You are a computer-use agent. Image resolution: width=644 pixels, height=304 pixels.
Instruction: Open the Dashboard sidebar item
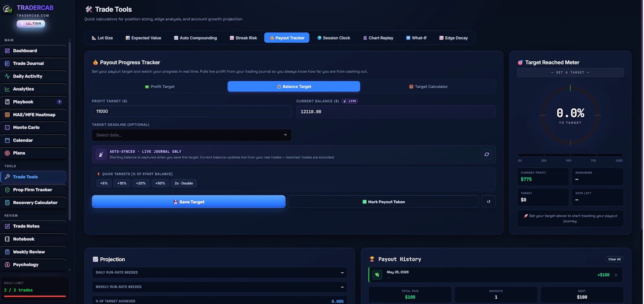tap(33, 51)
